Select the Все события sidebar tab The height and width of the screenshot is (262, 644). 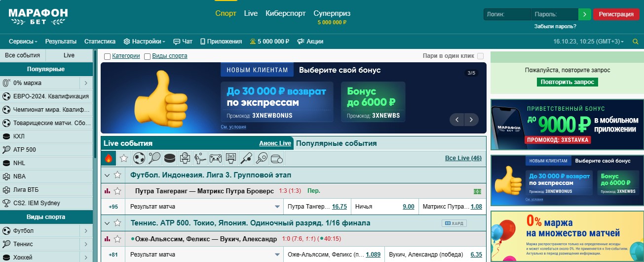point(23,55)
